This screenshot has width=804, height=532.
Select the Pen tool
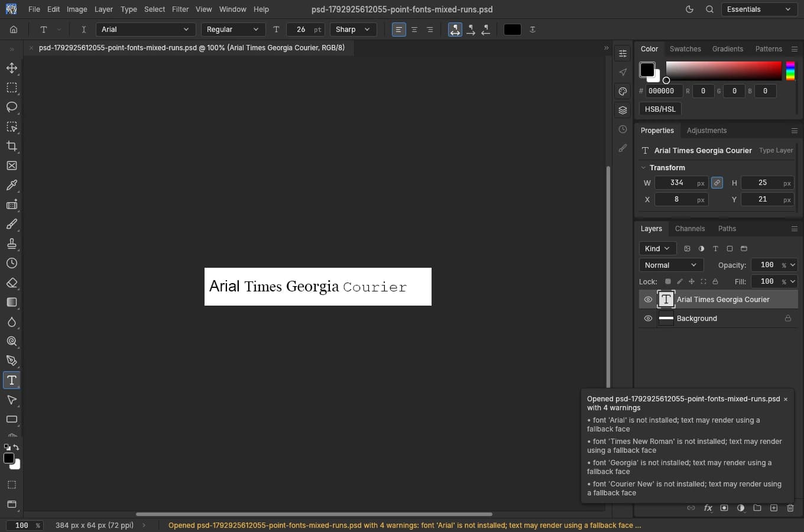[12, 361]
